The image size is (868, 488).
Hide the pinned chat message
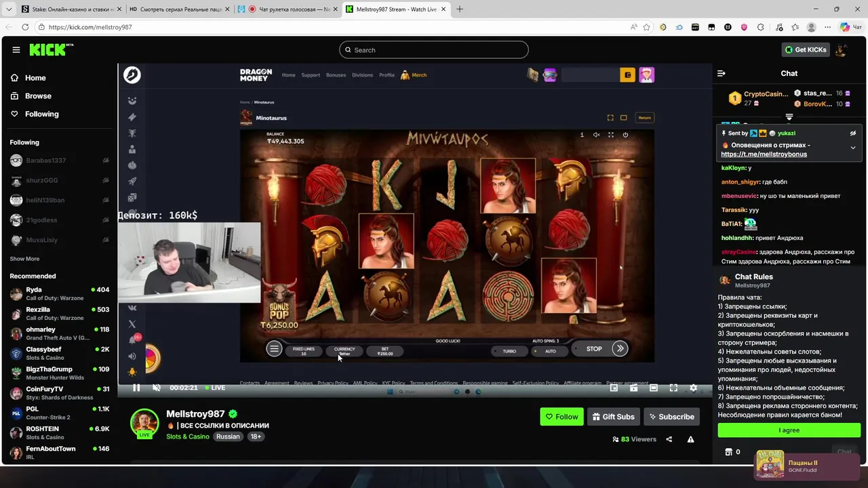point(853,134)
